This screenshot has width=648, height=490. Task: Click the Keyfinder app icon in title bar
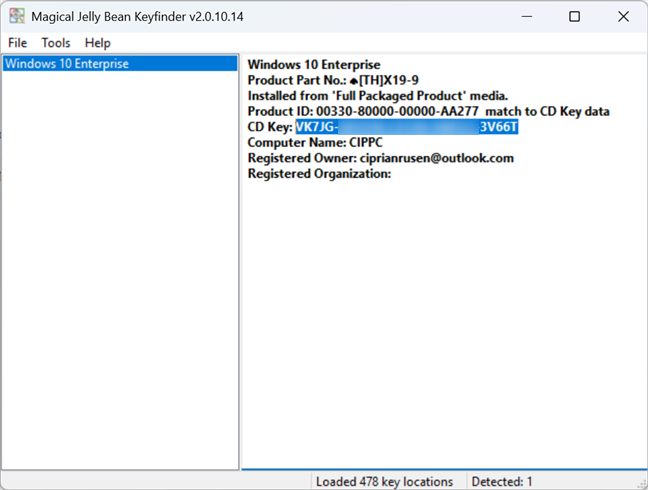point(17,16)
